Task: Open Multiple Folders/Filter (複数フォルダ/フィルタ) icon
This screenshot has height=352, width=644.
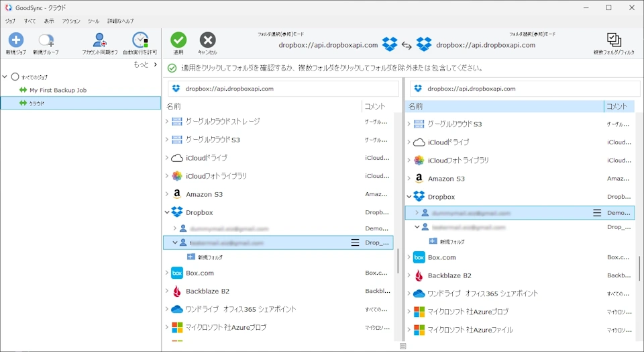Action: pyautogui.click(x=614, y=40)
